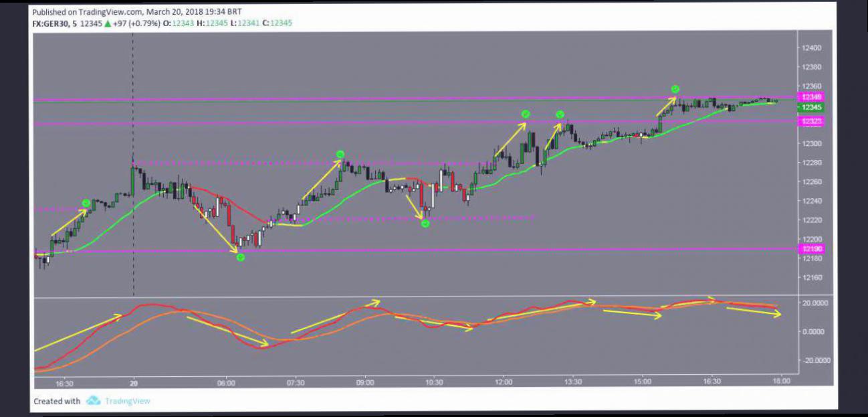868x417 pixels.
Task: Click the 12400 label on price axis
Action: (x=812, y=48)
